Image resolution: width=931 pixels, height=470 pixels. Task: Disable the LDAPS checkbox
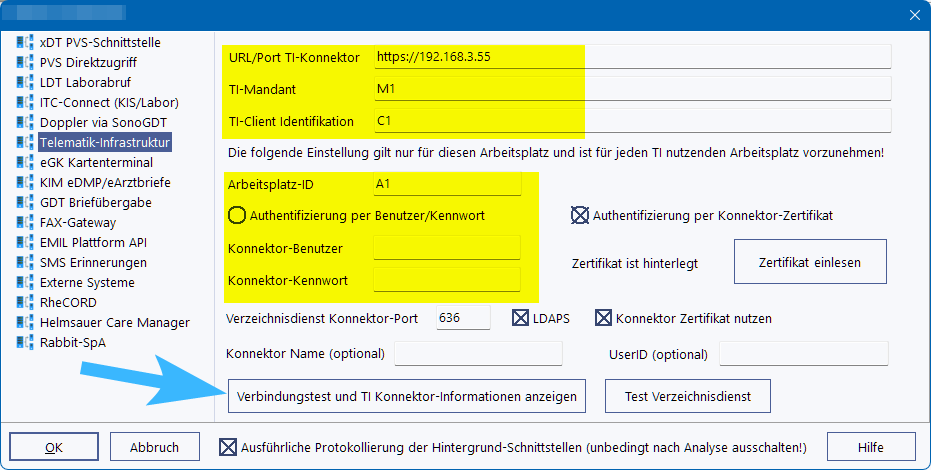521,318
